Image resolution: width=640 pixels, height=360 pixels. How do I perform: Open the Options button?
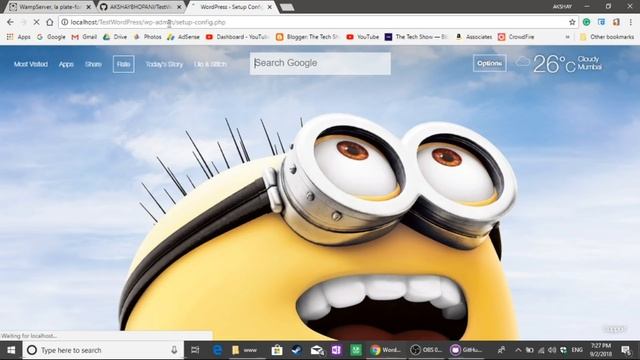pos(489,63)
